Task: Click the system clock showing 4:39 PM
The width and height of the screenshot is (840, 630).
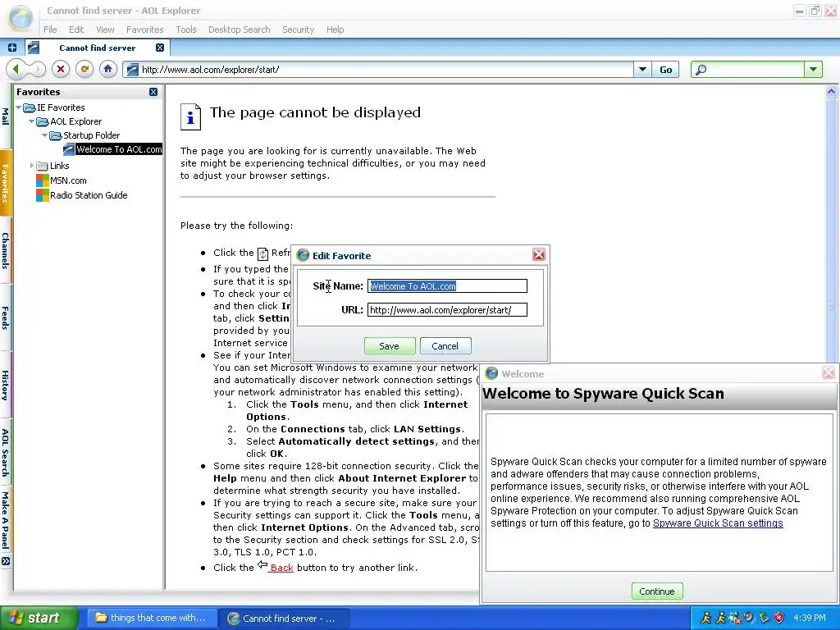Action: (810, 619)
